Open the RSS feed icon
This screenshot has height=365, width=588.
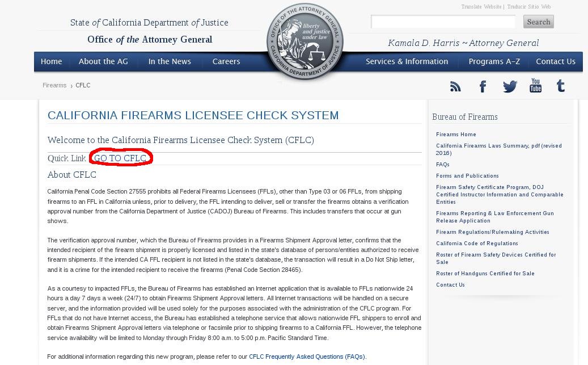[455, 87]
